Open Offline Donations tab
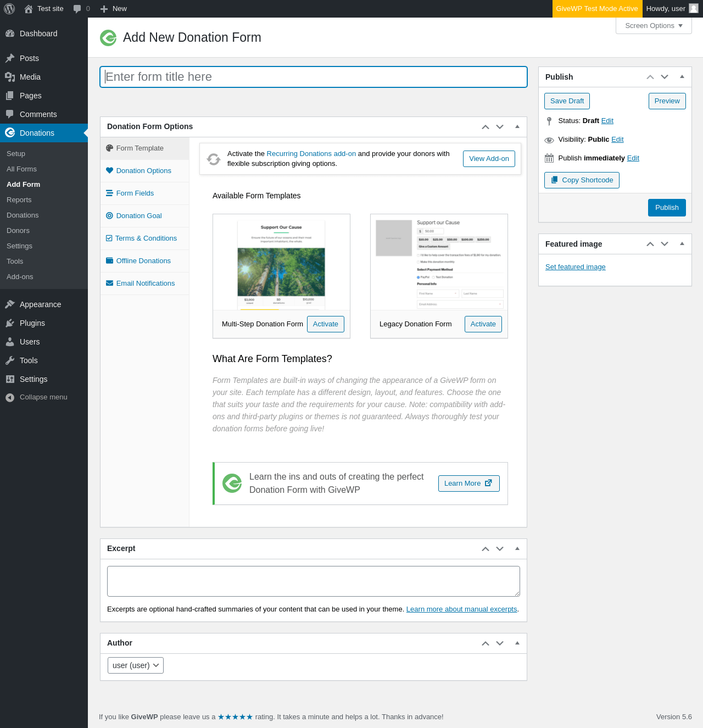 [x=145, y=261]
